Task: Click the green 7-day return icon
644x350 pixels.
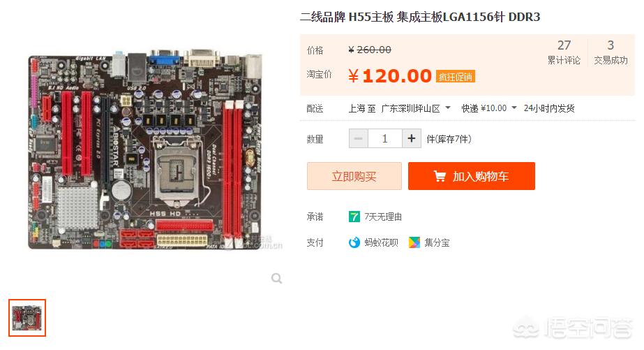Action: pos(354,217)
